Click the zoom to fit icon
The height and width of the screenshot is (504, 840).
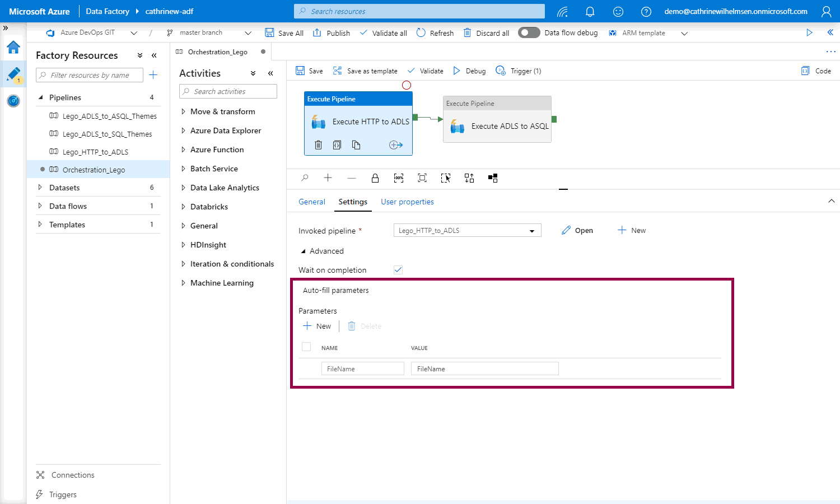click(x=422, y=178)
